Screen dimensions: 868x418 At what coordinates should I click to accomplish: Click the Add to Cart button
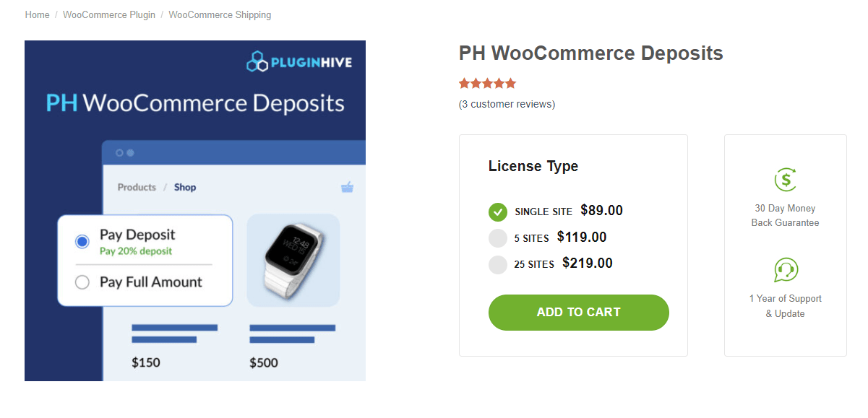[578, 312]
